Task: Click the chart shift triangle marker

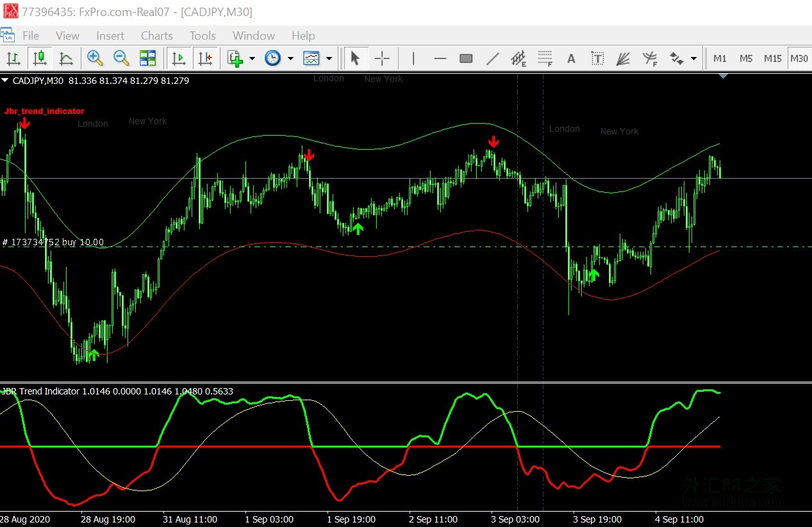Action: tap(724, 76)
